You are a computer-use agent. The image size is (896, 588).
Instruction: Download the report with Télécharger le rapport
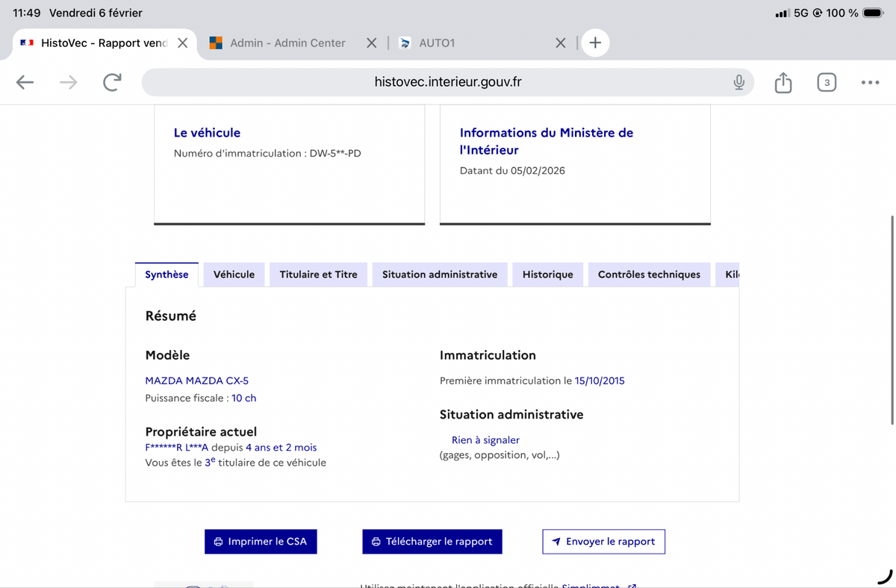432,542
